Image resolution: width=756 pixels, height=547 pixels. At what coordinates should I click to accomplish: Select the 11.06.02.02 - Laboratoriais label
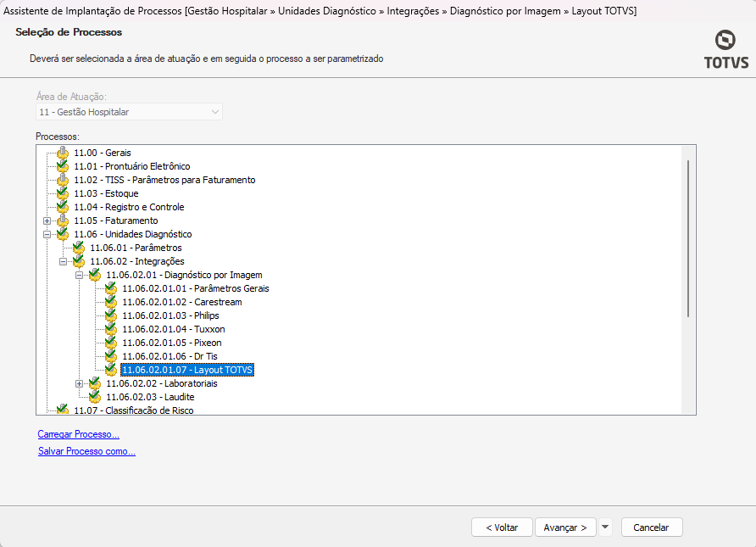162,383
